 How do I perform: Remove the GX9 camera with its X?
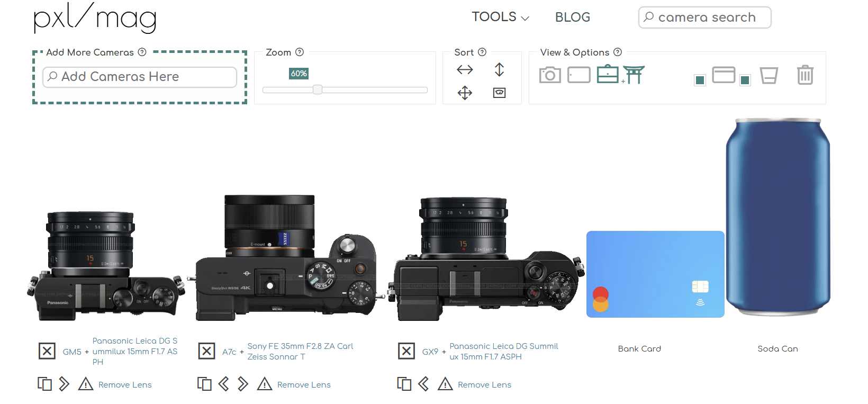[x=406, y=351]
